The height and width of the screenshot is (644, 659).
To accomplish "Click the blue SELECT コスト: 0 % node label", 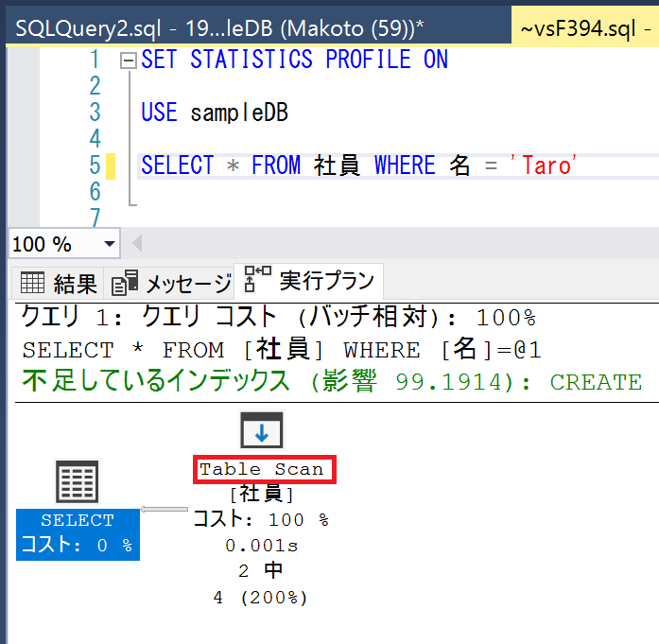I will 78,534.
